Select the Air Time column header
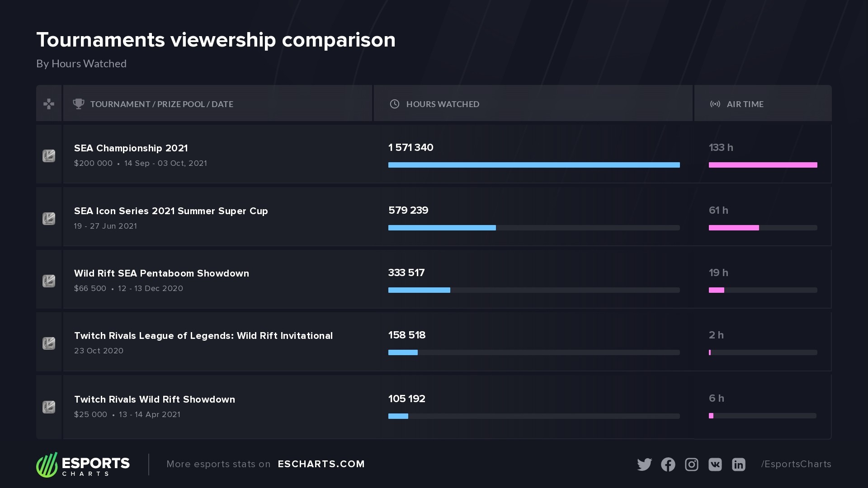This screenshot has height=488, width=868. 745,104
